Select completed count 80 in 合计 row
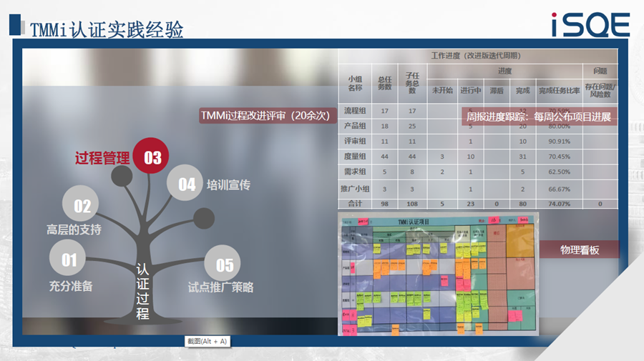 click(x=522, y=204)
